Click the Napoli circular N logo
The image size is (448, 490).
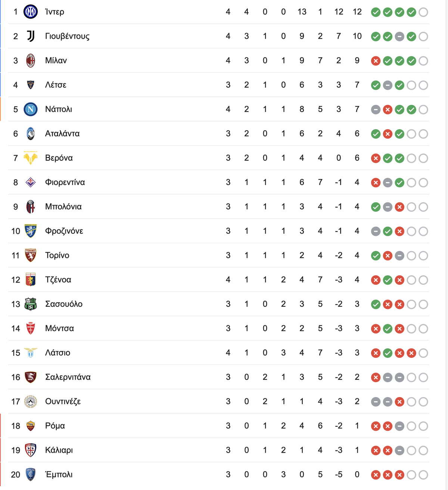coord(31,109)
